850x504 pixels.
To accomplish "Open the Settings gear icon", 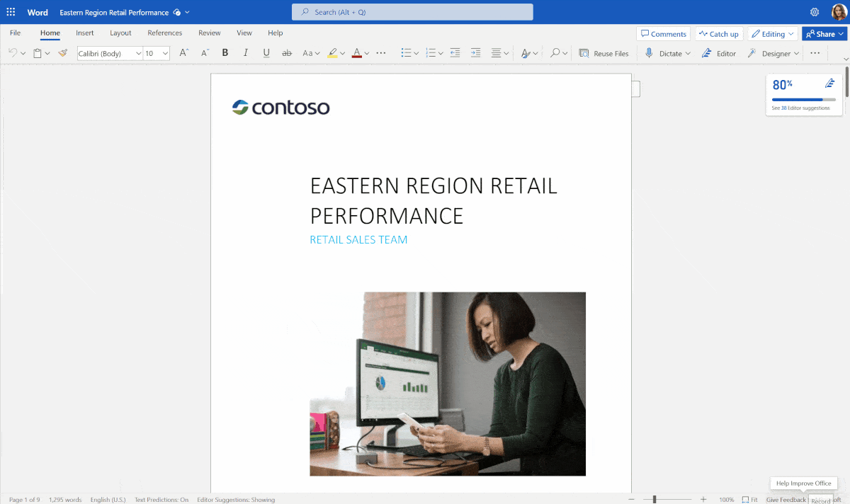I will tap(815, 12).
